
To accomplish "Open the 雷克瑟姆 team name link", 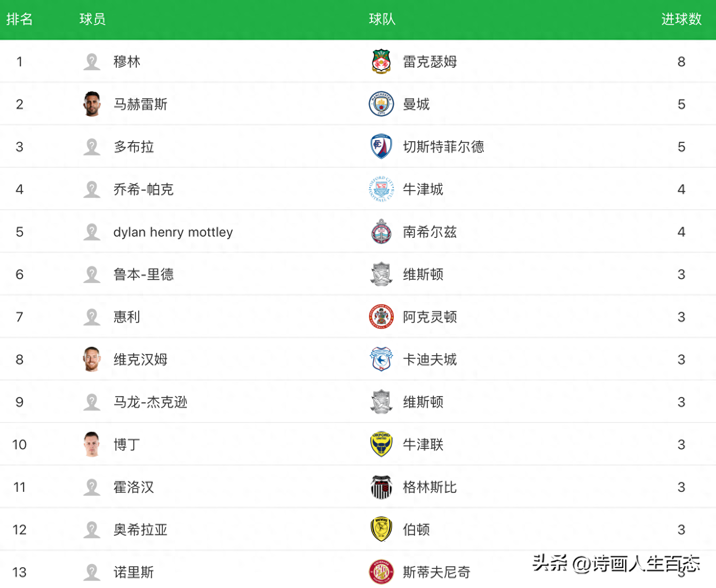I will [430, 62].
